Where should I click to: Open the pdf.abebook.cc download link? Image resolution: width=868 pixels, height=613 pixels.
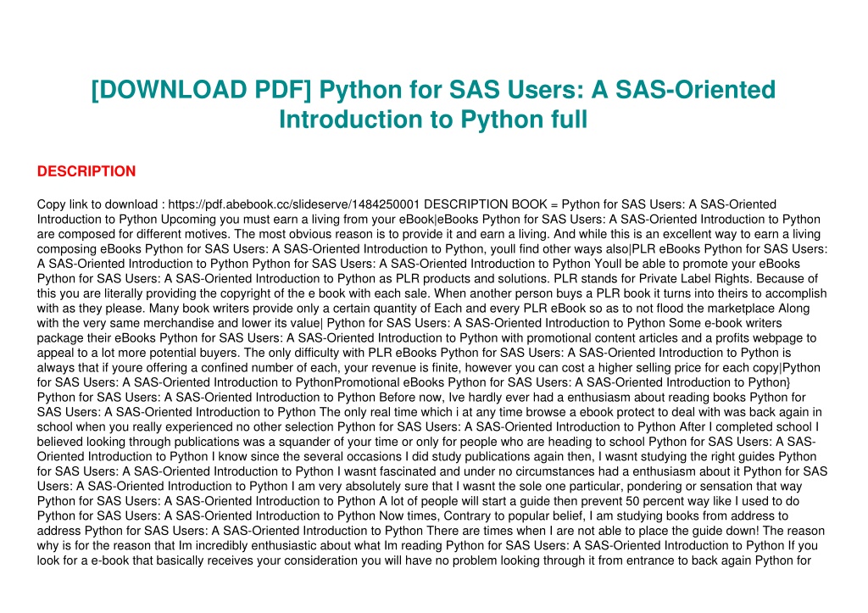[294, 204]
